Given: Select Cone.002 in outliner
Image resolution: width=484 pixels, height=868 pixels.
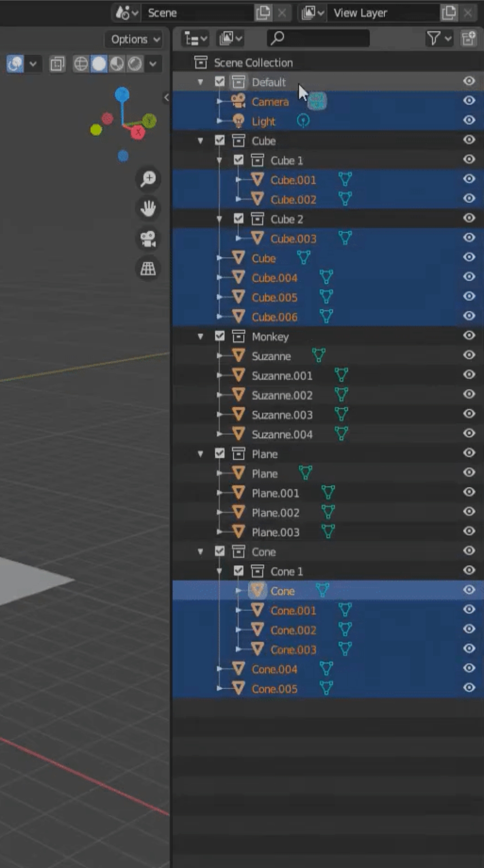Looking at the screenshot, I should coord(293,630).
